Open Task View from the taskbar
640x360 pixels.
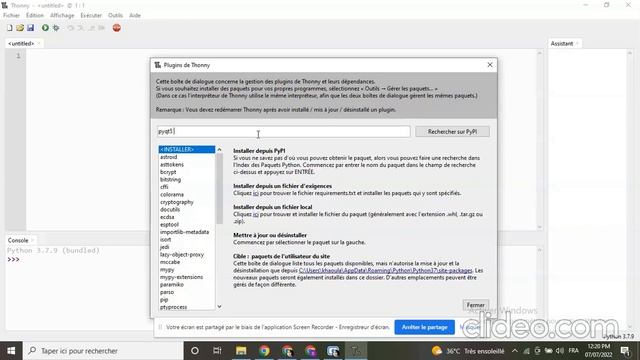tap(217, 351)
